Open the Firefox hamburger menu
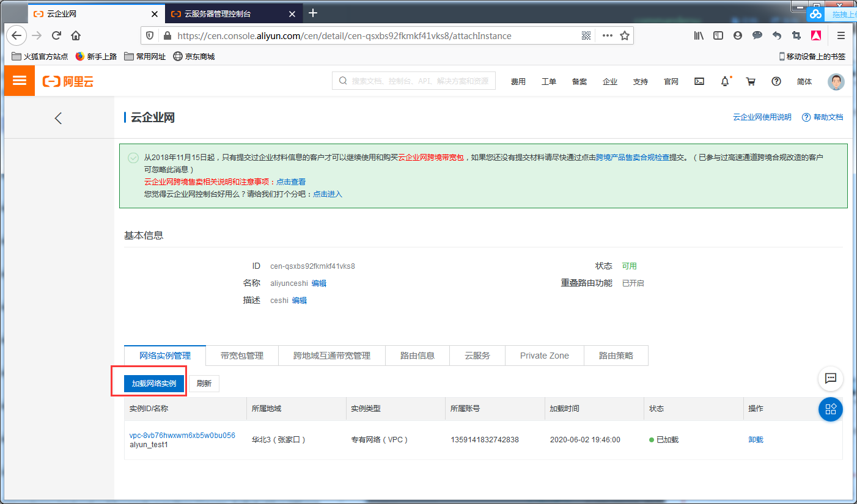This screenshot has height=504, width=857. 840,35
